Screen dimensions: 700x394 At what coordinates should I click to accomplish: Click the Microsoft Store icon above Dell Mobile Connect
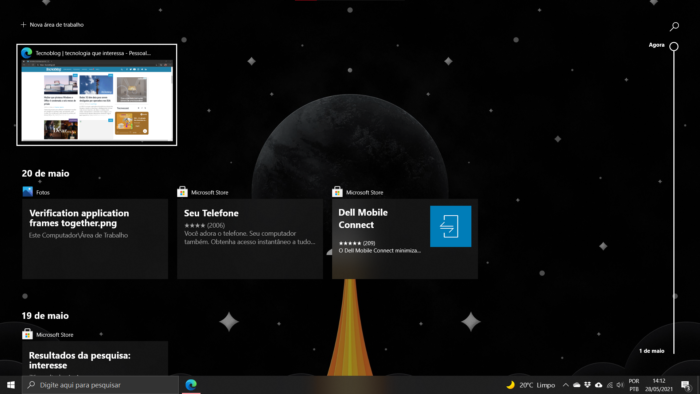[337, 192]
